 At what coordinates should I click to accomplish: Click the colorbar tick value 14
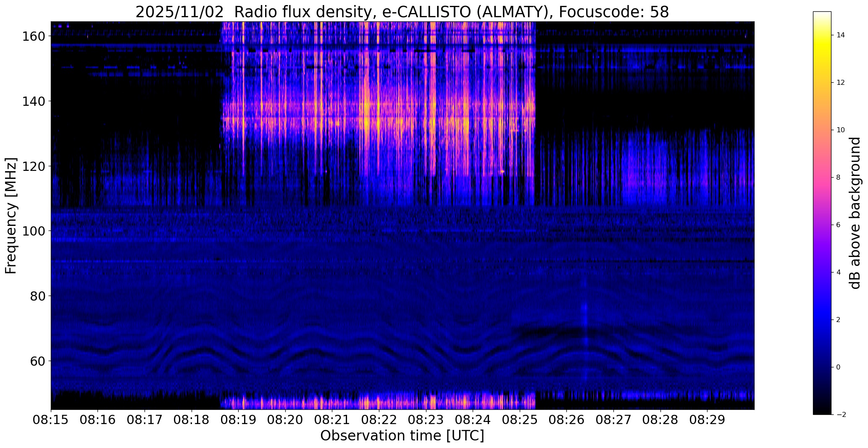tap(841, 35)
